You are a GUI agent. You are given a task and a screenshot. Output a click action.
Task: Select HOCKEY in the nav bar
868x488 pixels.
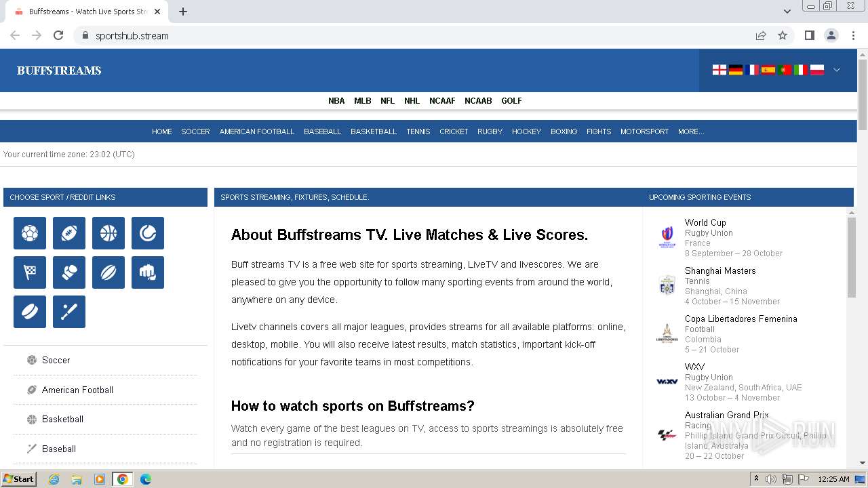[x=526, y=131]
